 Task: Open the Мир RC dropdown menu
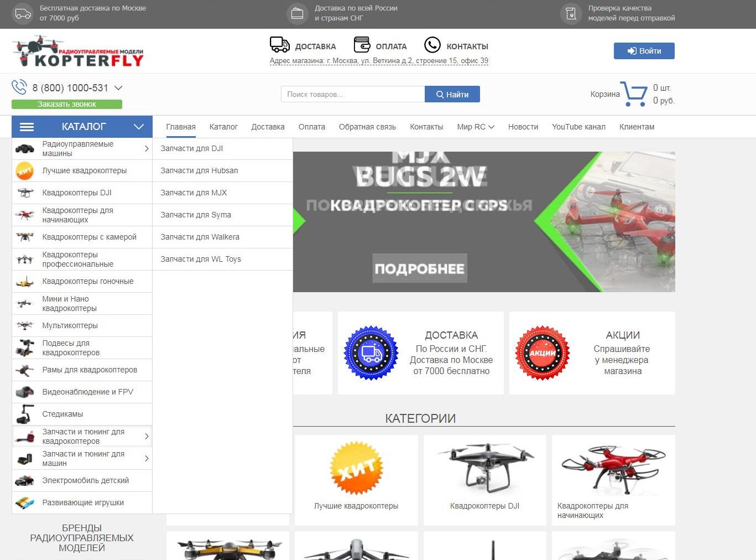click(476, 127)
